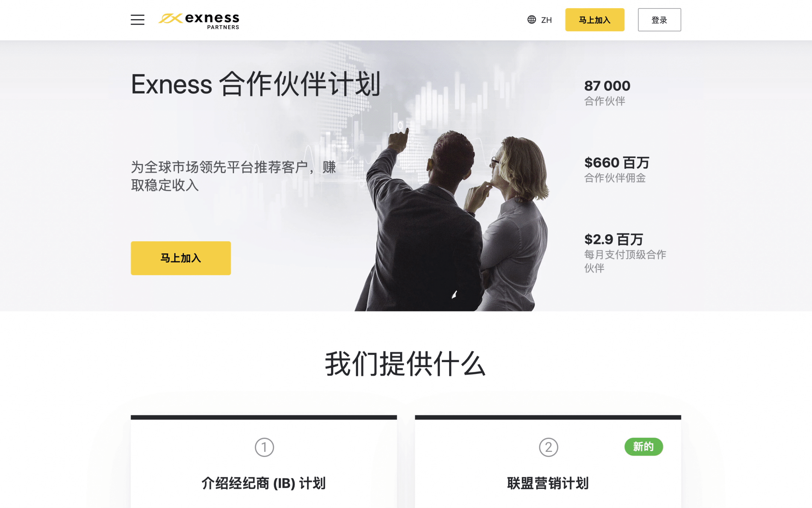Select the 介绍经纪商 (IB) 计划 card title
The image size is (812, 508).
(264, 483)
